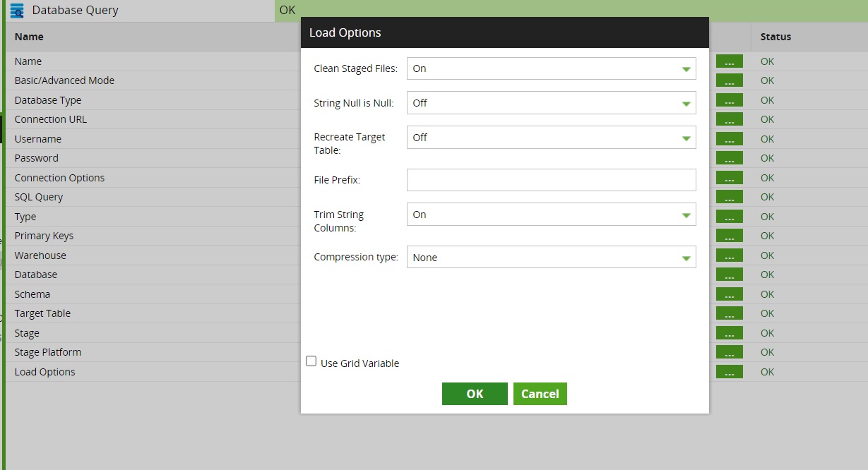Click inside the File Prefix field
This screenshot has height=470, width=868.
point(551,180)
